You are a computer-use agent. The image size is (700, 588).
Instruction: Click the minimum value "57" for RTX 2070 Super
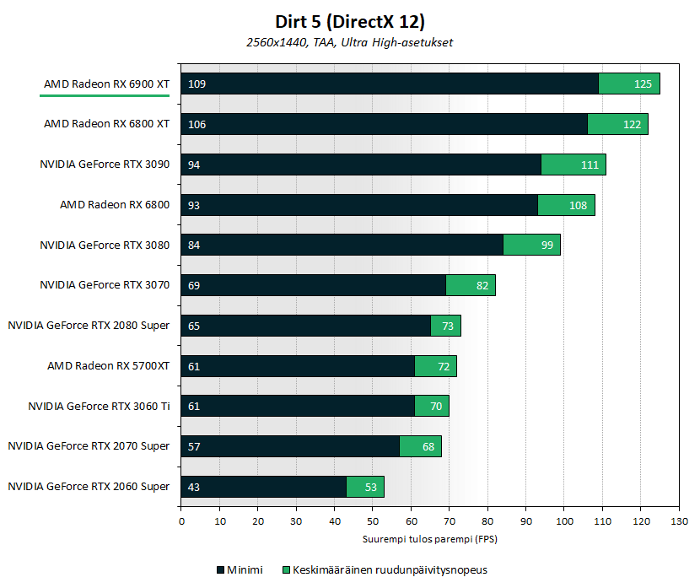pos(194,447)
